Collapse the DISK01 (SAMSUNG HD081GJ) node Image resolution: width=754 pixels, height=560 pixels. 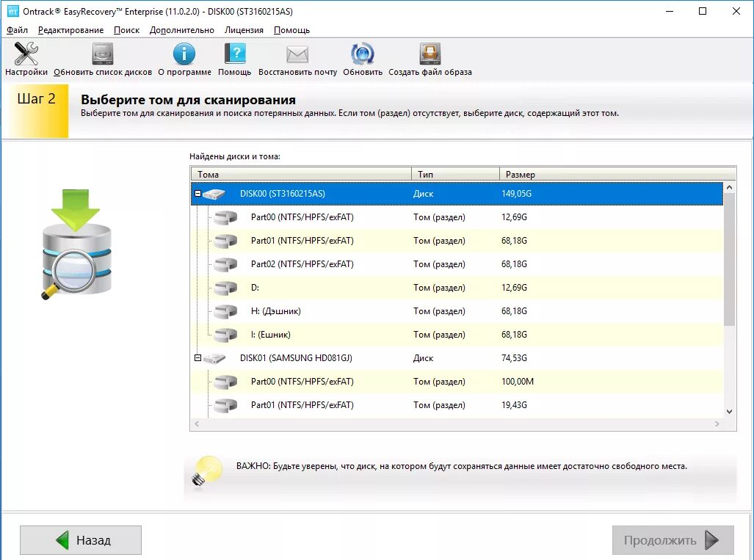(197, 357)
